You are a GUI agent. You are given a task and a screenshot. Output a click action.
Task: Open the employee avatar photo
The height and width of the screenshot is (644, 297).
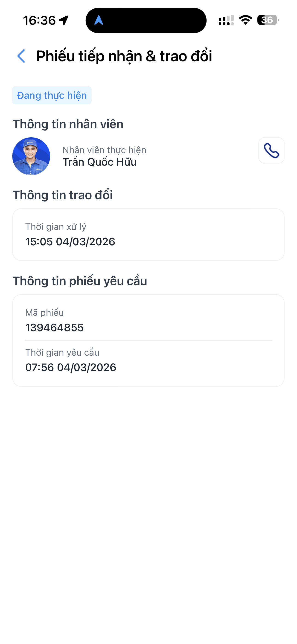click(31, 156)
